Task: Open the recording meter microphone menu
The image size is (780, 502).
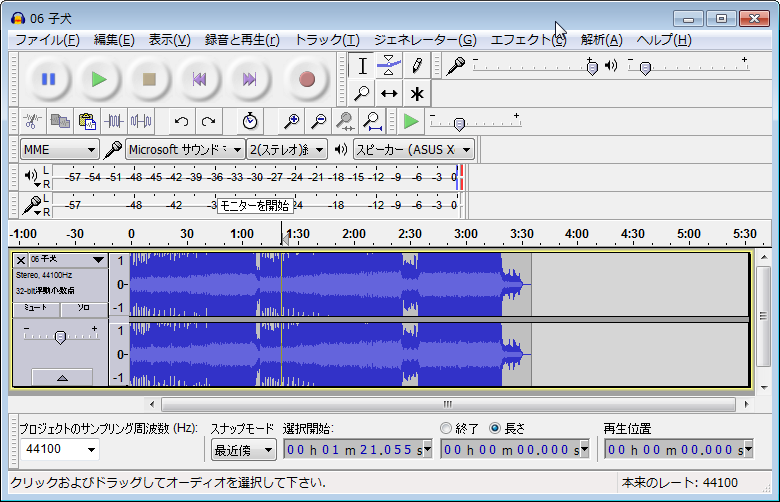Action: point(33,205)
